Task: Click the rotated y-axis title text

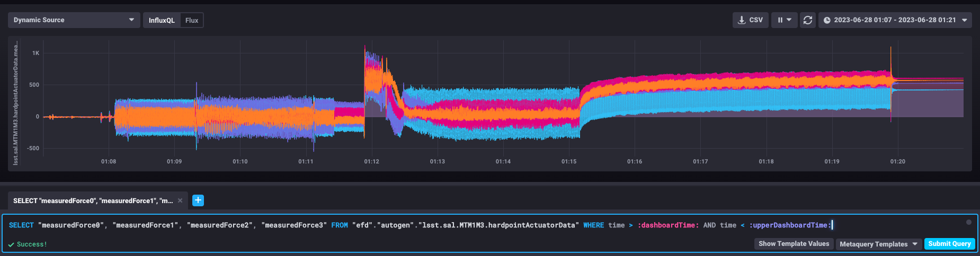Action: [16, 104]
